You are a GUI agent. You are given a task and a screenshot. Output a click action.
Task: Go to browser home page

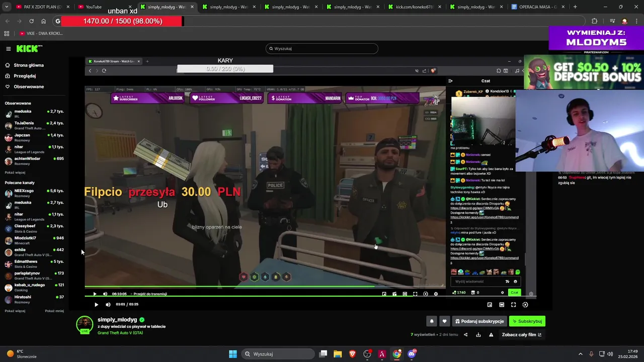pos(43,21)
